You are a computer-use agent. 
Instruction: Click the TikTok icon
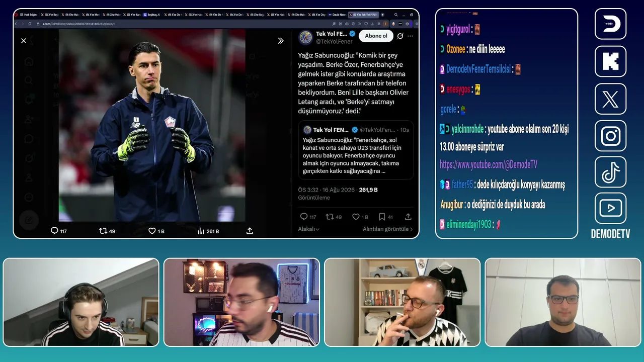tap(610, 173)
